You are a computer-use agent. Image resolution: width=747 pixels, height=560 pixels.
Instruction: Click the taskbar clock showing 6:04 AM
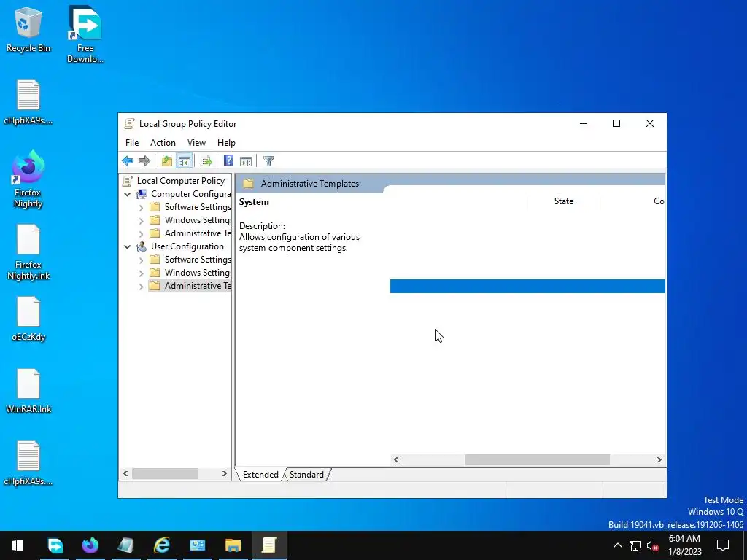(684, 545)
